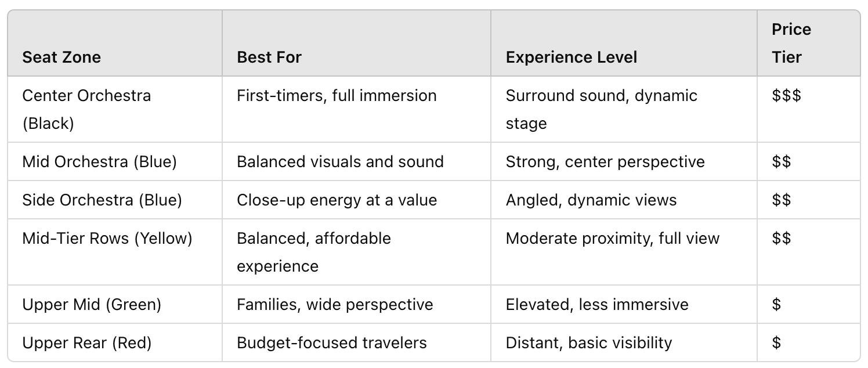Click the Upper Rear row's $ price cell
Screen dimensions: 868x368
click(x=776, y=342)
